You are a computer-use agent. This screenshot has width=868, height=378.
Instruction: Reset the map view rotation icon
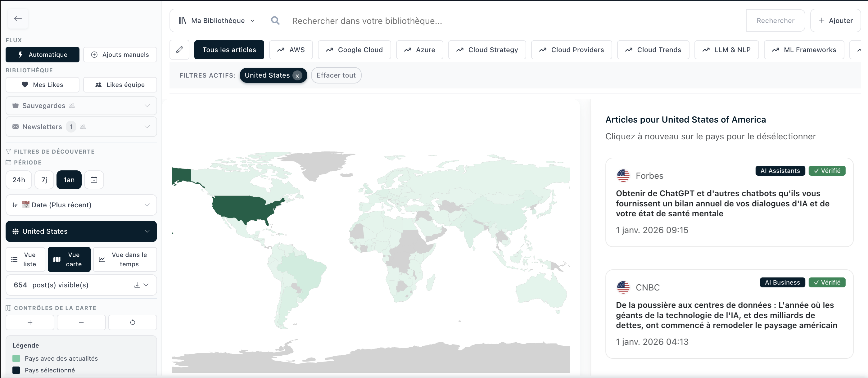pyautogui.click(x=133, y=322)
